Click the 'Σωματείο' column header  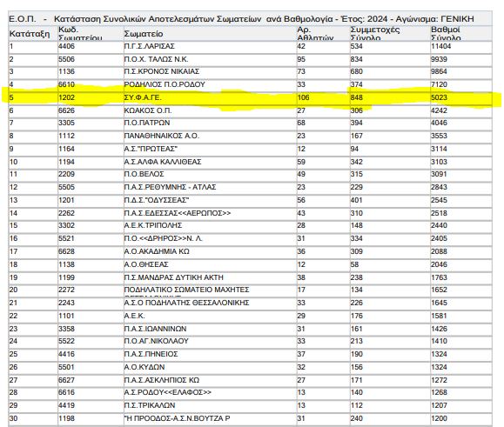pyautogui.click(x=144, y=34)
